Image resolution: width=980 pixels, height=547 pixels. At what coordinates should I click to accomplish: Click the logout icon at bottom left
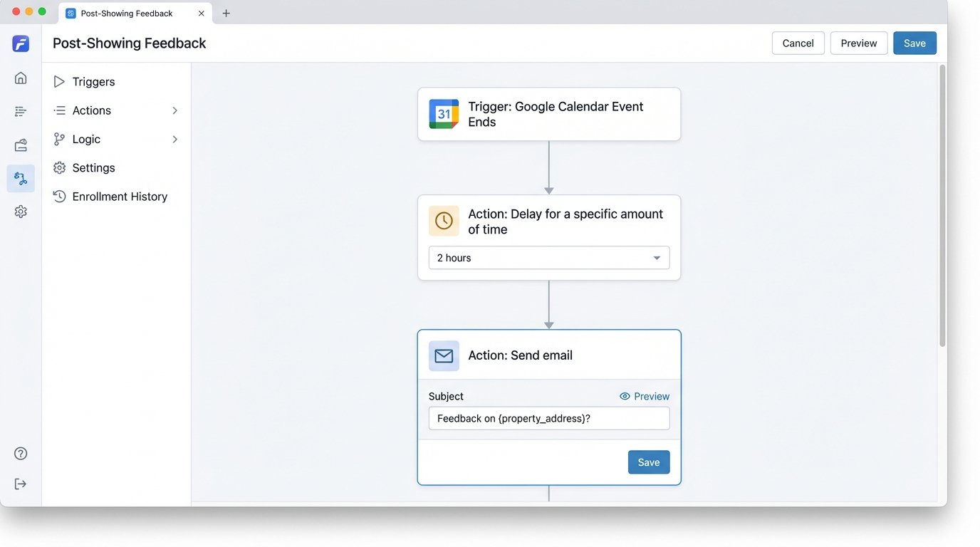pyautogui.click(x=21, y=483)
